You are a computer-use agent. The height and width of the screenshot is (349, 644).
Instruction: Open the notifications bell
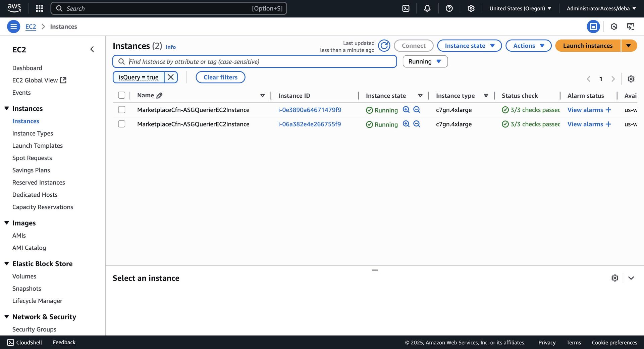coord(427,8)
